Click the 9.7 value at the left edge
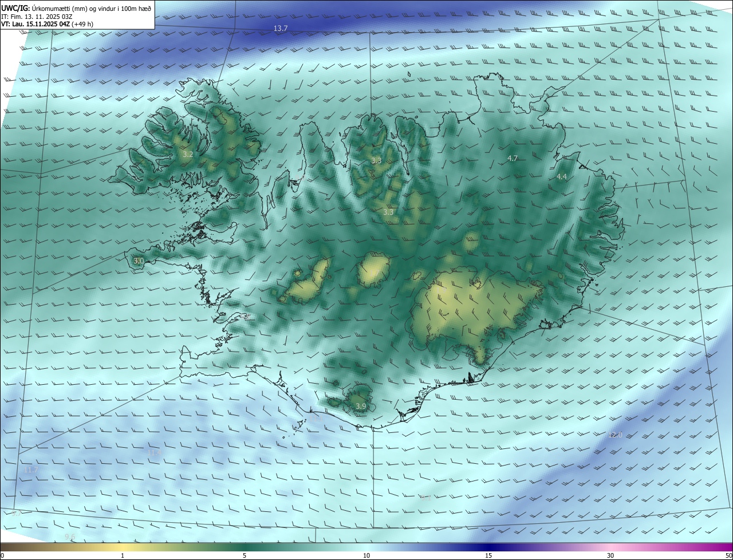733x560 pixels. (x=16, y=514)
